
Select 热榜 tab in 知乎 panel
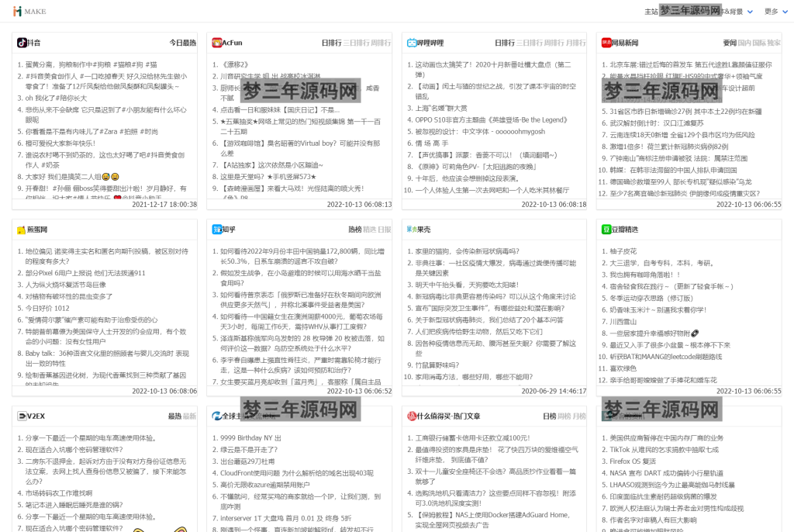pos(355,230)
